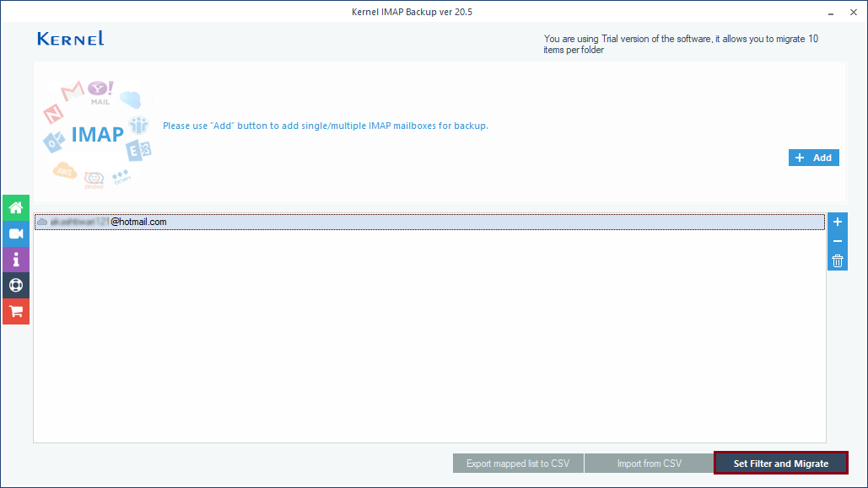Open the video tutorial camera icon
Screen dimensions: 868x488
[x=15, y=234]
